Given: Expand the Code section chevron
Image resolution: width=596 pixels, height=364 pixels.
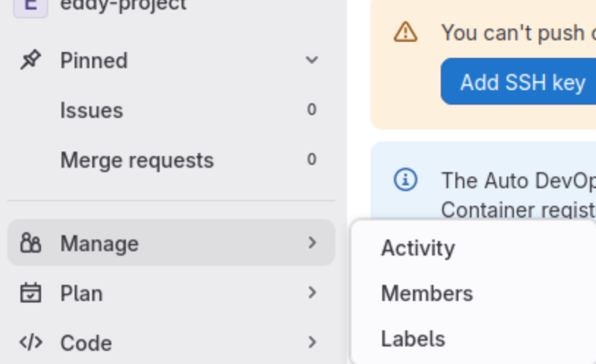Looking at the screenshot, I should tap(312, 342).
